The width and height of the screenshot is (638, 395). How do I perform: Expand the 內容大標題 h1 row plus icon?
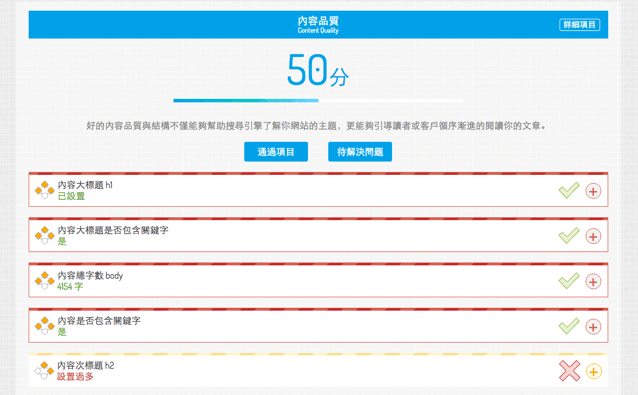tap(593, 191)
